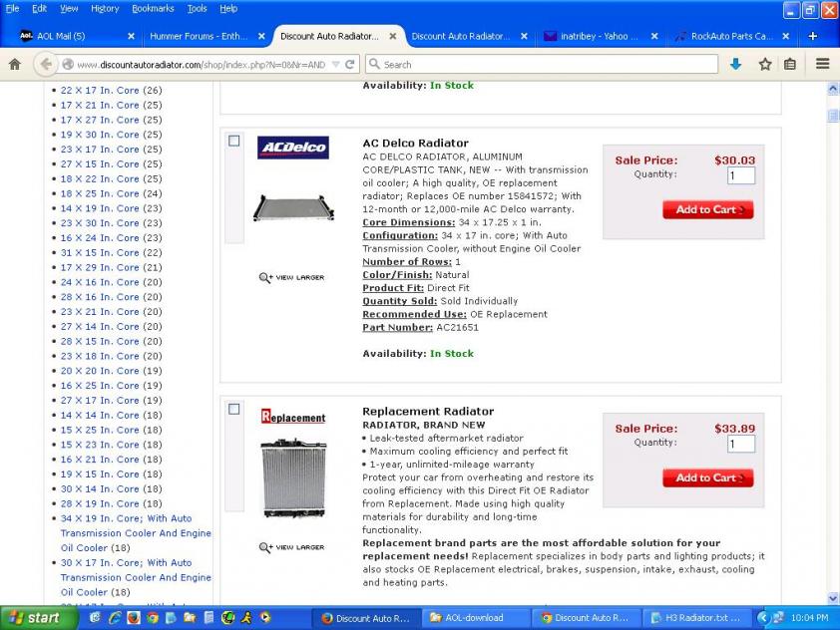Tick the Replacement Radiator compare checkbox

click(x=234, y=409)
